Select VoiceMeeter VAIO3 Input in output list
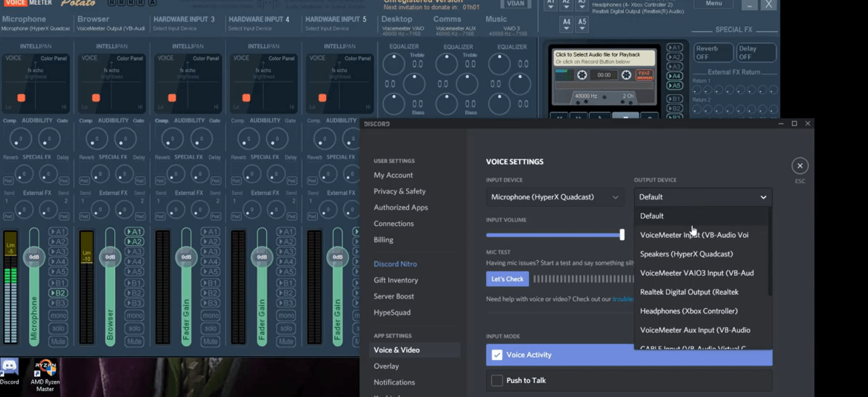 click(701, 273)
